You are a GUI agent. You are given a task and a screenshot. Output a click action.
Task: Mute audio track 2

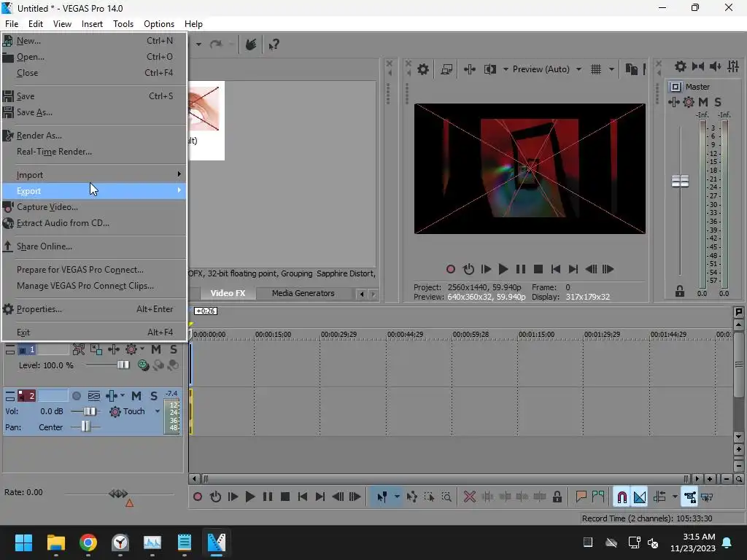136,396
